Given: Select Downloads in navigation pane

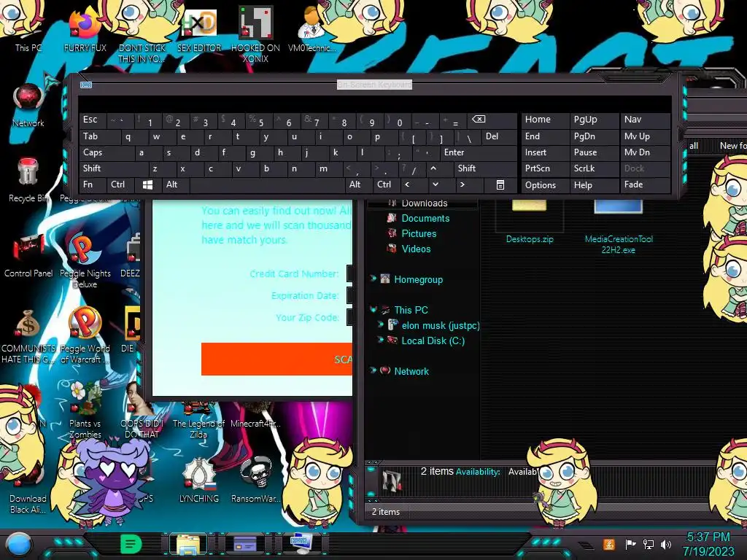Looking at the screenshot, I should point(425,203).
